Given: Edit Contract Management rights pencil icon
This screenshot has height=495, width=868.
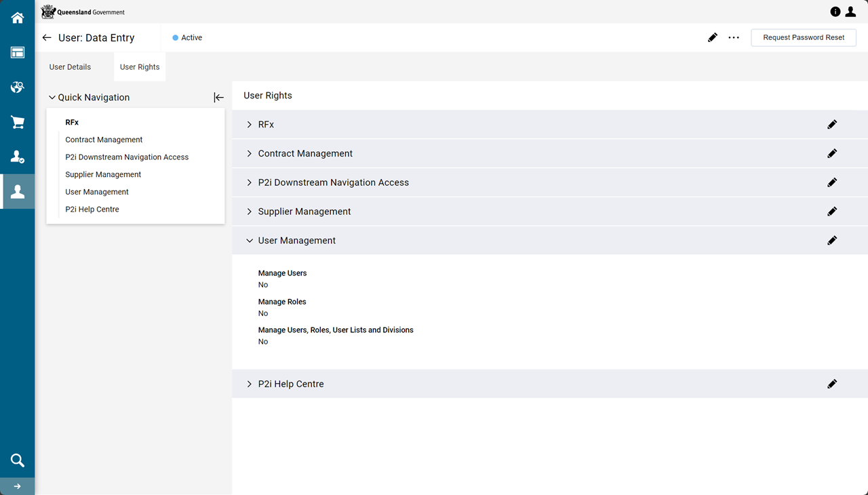Looking at the screenshot, I should tap(831, 154).
